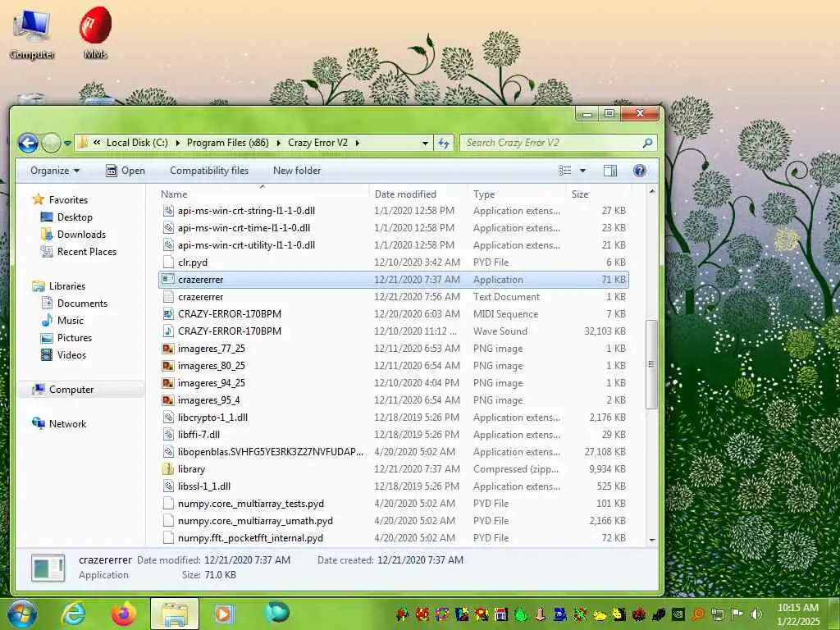Image resolution: width=840 pixels, height=630 pixels.
Task: Click the Forward navigation arrow
Action: click(x=51, y=143)
